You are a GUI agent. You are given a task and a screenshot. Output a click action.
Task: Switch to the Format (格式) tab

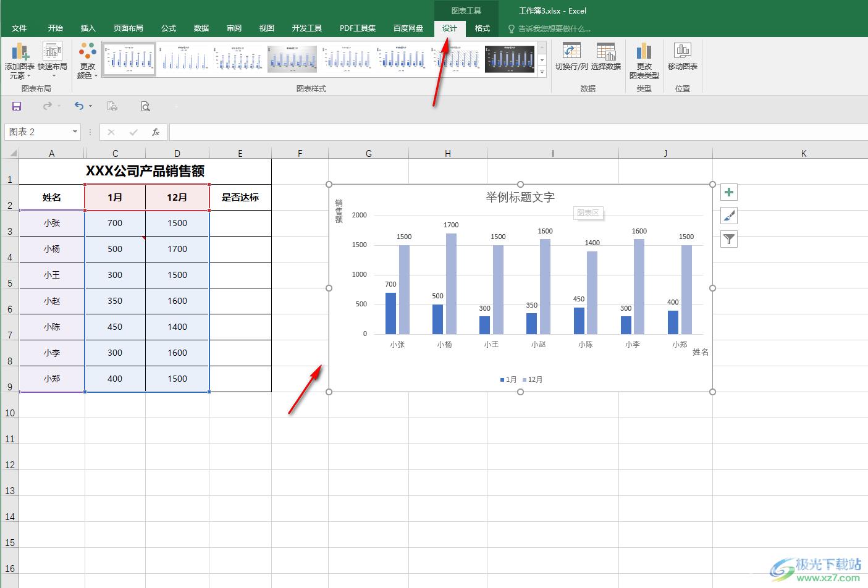482,28
